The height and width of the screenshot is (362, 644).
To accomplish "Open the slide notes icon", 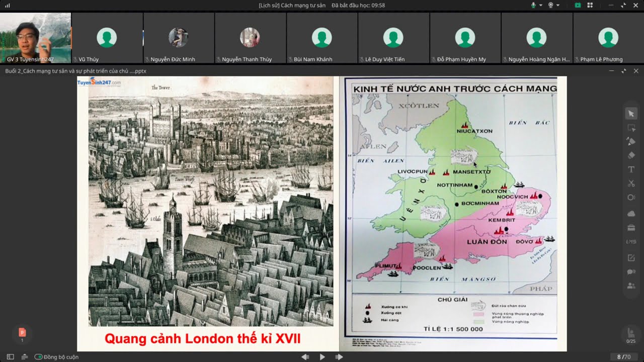I will point(24,356).
